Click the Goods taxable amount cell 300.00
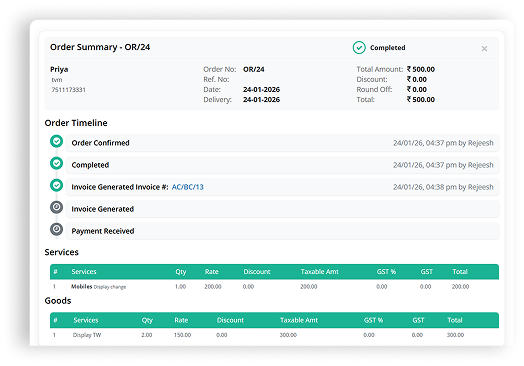Screen dimensions: 524x366 tap(288, 335)
